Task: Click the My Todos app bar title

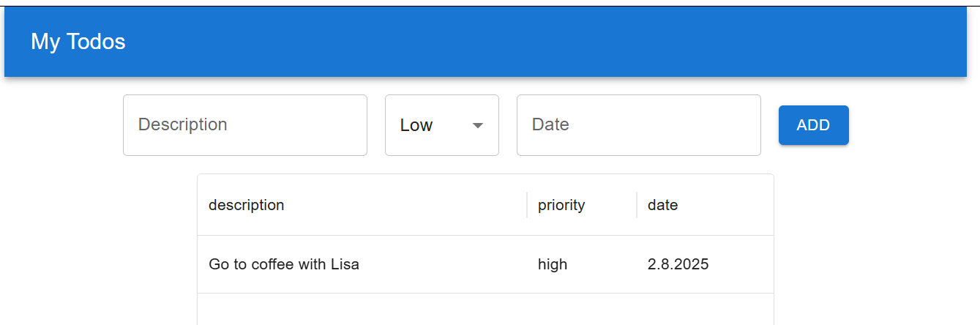Action: 78,42
